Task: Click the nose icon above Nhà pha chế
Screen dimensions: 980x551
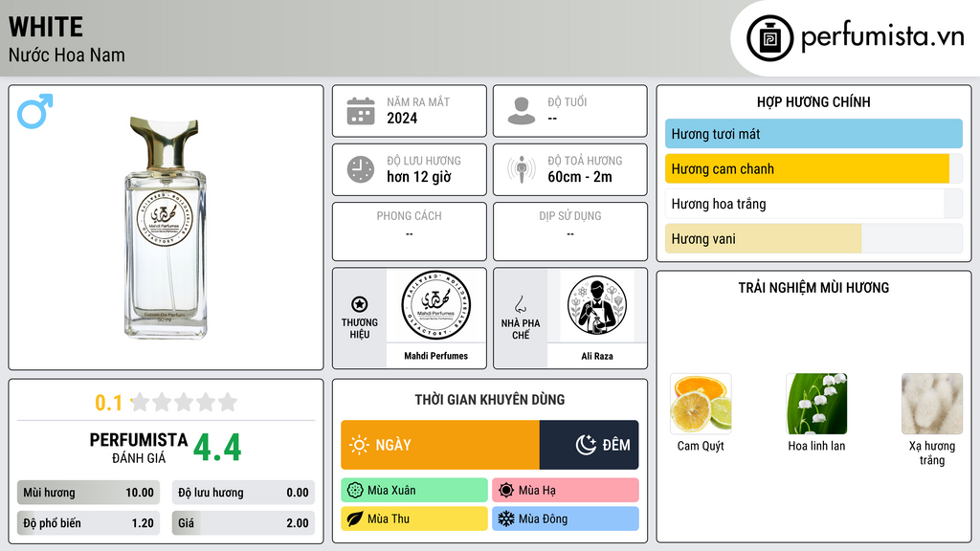Action: 520,304
